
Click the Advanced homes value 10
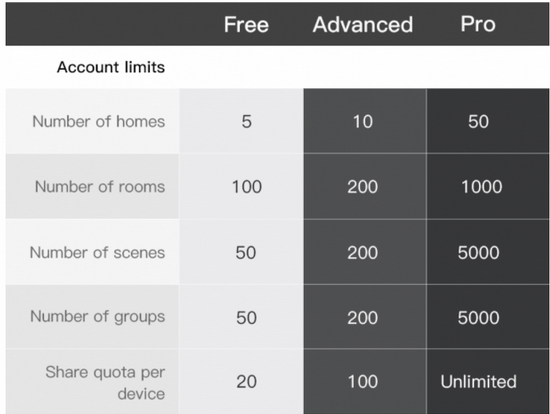363,122
